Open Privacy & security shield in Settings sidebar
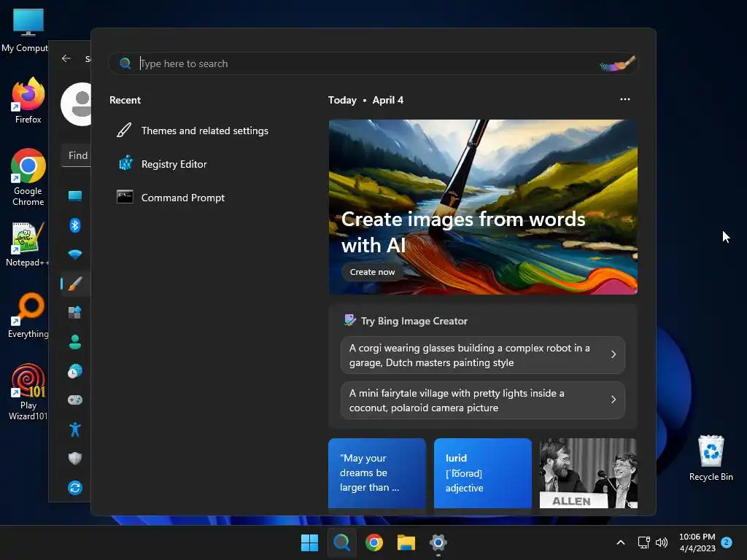The image size is (747, 560). pos(75,458)
